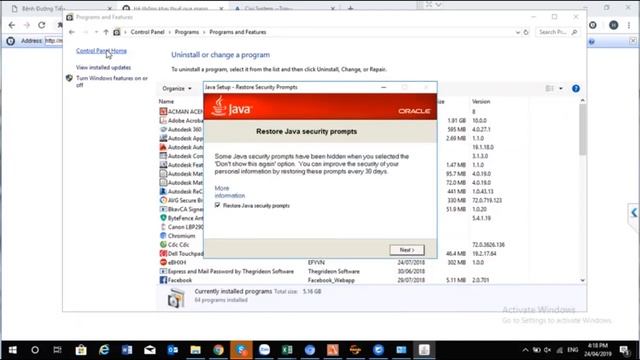Select the eBH004 program icon
Screen dimensions: 640x360
[163, 262]
